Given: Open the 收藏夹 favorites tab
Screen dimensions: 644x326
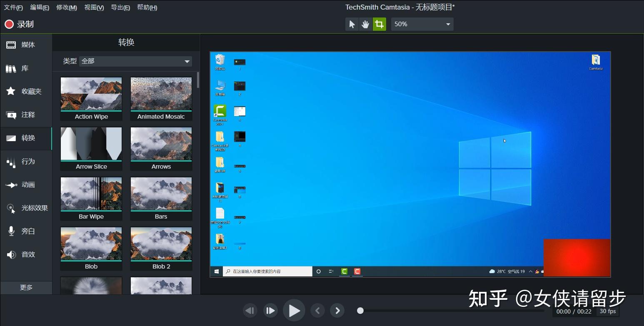Looking at the screenshot, I should [x=26, y=92].
